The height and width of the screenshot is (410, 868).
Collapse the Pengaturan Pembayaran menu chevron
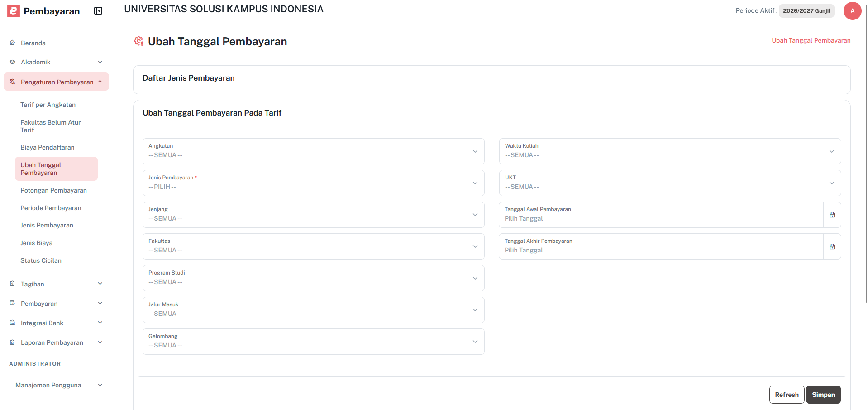pos(100,82)
